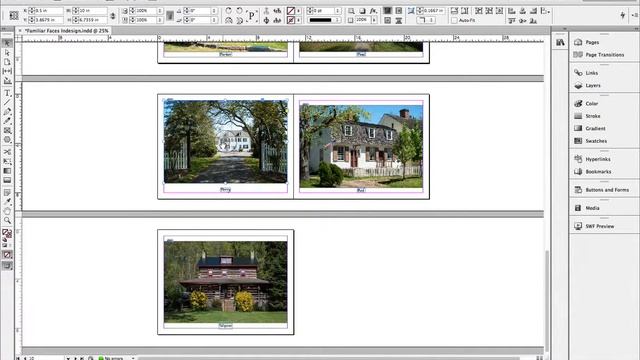Toggle constrain proportions for width and height
Viewport: 640px width, 360px height.
113,16
